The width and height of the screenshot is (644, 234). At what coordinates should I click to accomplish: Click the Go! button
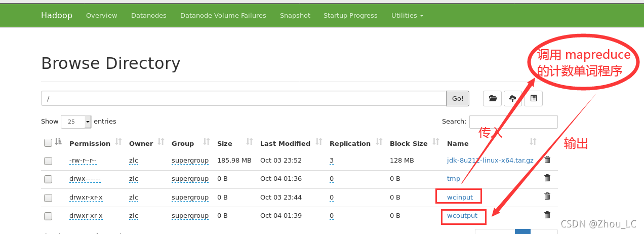point(458,98)
